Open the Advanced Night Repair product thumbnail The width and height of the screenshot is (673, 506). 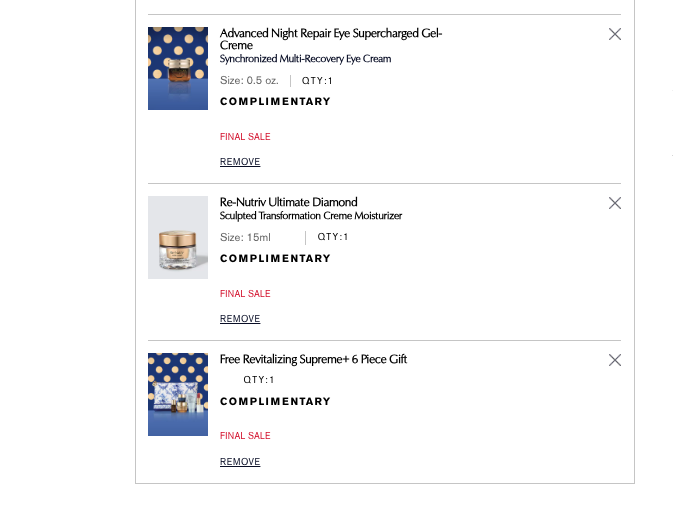point(178,68)
